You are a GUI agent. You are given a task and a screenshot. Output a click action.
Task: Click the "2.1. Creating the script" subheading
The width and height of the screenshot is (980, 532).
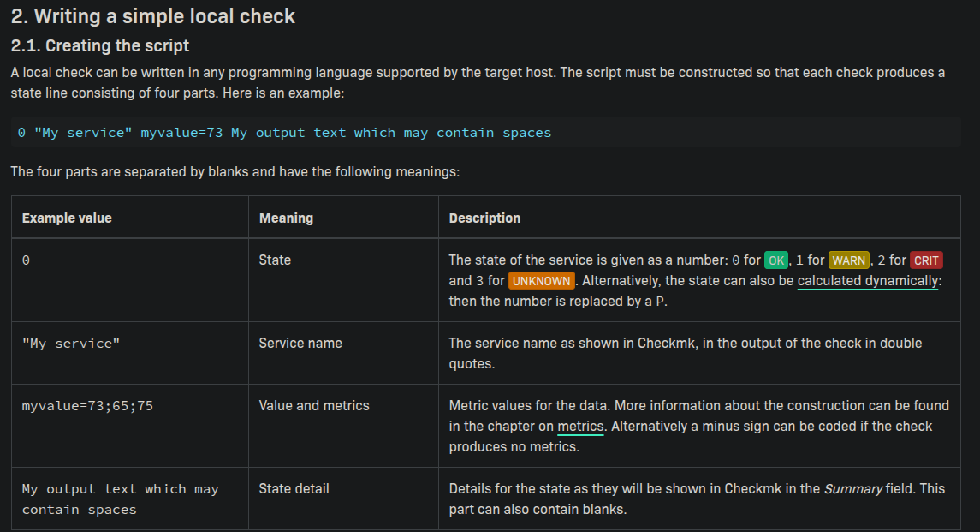(x=100, y=45)
